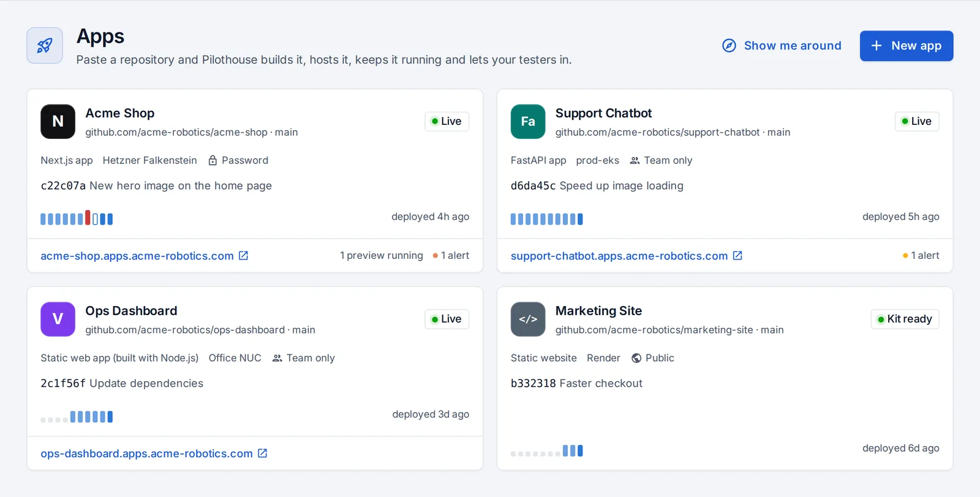Click Support Chatbot's Team only people icon
980x497 pixels.
(x=635, y=160)
